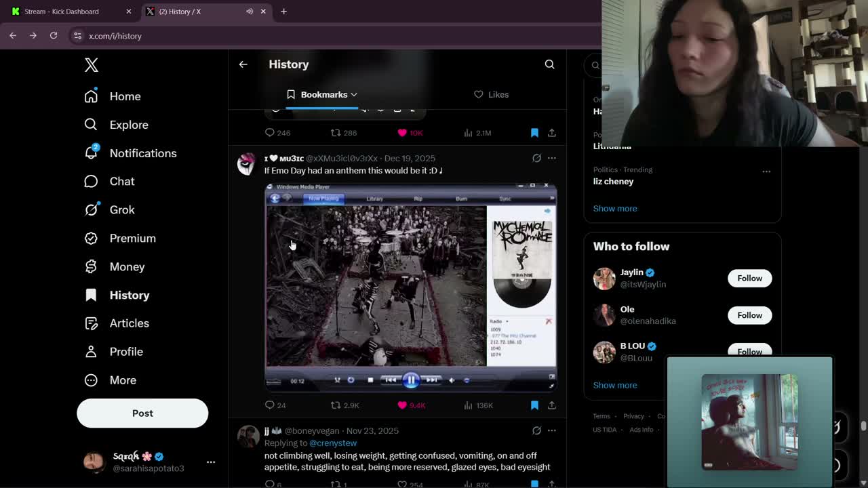Viewport: 868px width, 488px height.
Task: Reply to the post with 246 replies
Action: point(277,133)
